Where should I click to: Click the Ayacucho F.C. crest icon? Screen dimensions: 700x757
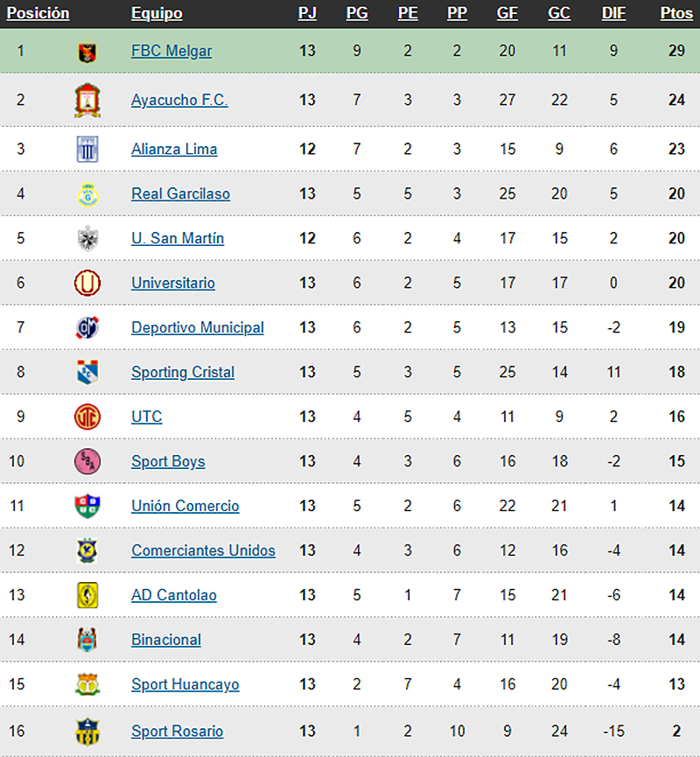[x=87, y=100]
